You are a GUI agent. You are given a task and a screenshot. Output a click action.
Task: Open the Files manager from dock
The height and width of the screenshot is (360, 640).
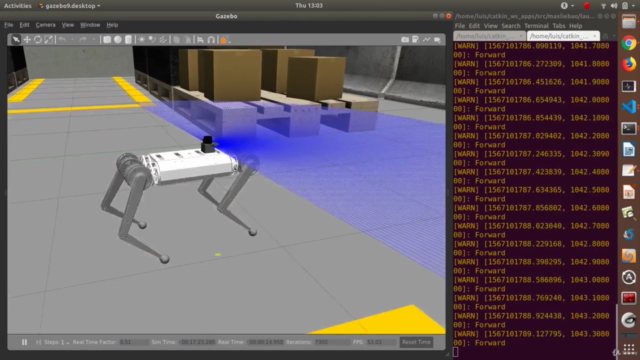coord(629,22)
